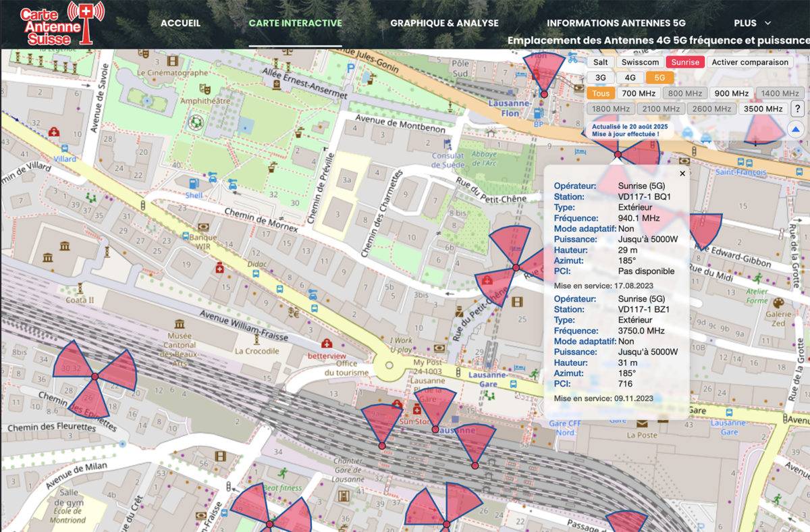
Task: Click the greyed 1400 MHz filter
Action: (780, 93)
